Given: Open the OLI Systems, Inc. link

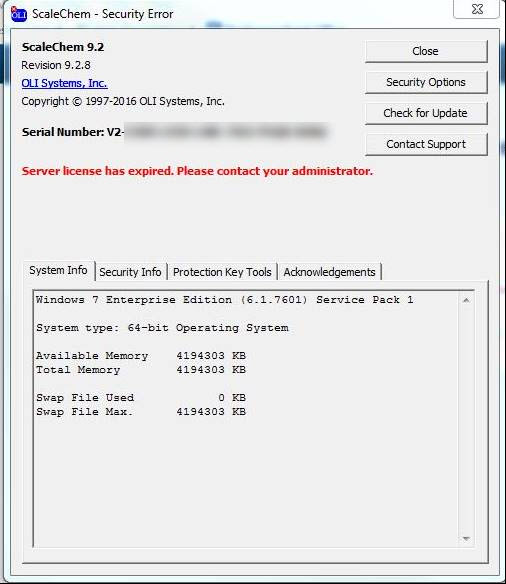Looking at the screenshot, I should coord(64,83).
